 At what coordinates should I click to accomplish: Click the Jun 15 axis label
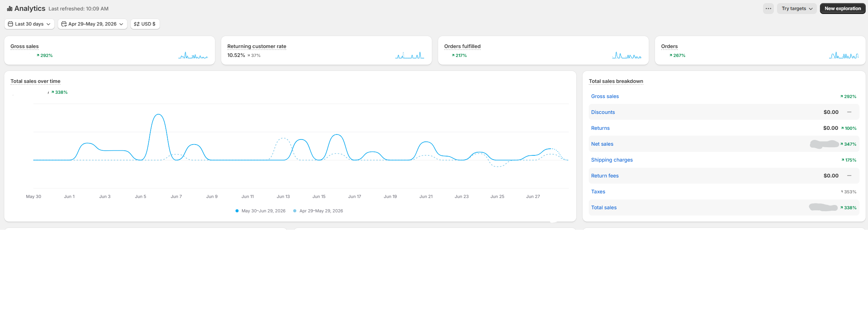[319, 197]
